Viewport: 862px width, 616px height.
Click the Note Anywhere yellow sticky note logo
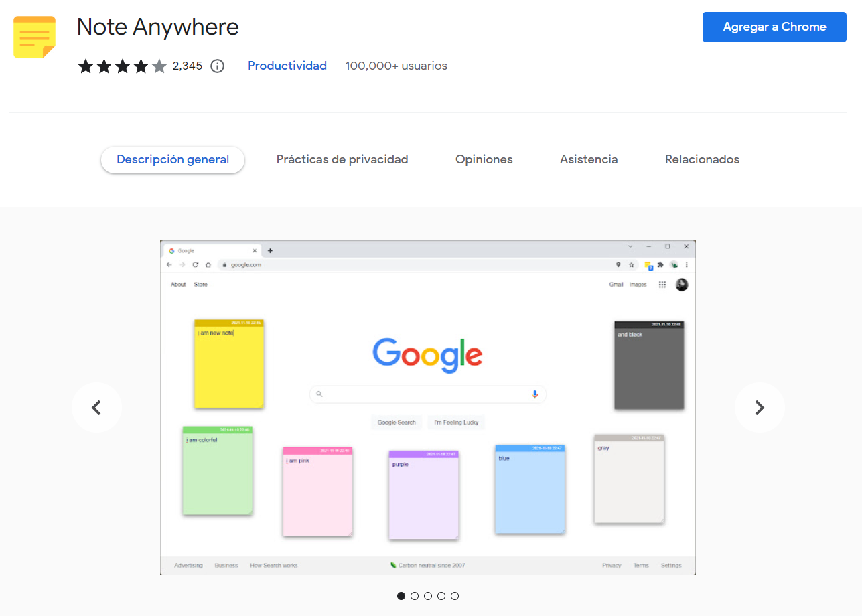coord(34,37)
